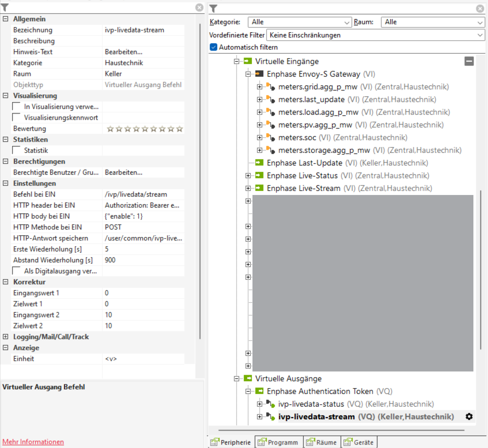Collapse the Statistiken property section

coord(5,139)
